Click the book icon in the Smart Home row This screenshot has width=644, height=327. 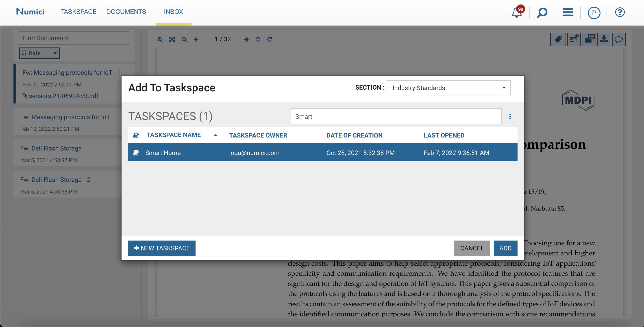[136, 153]
